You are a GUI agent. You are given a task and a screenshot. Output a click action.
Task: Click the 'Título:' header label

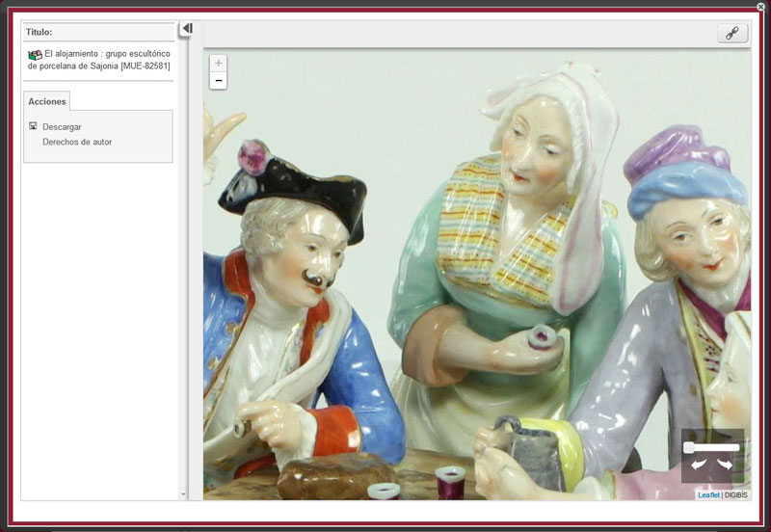pyautogui.click(x=39, y=32)
